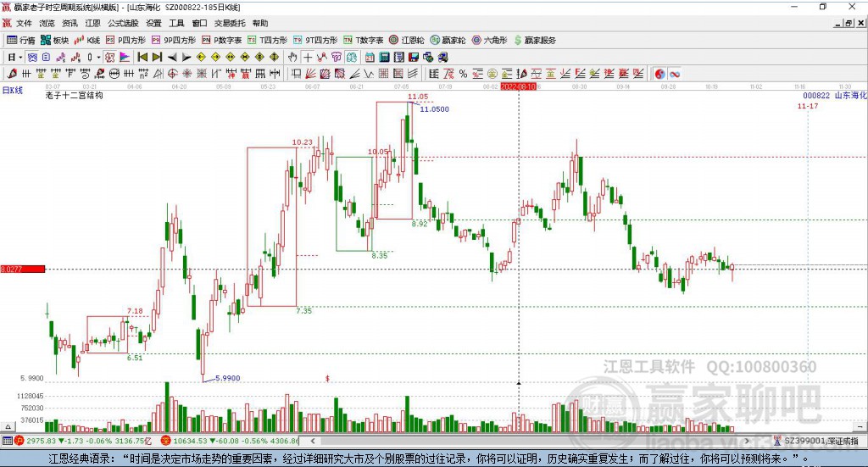This screenshot has height=467, width=868.
Task: Click the status bar 10634.53 index reading
Action: pos(191,441)
